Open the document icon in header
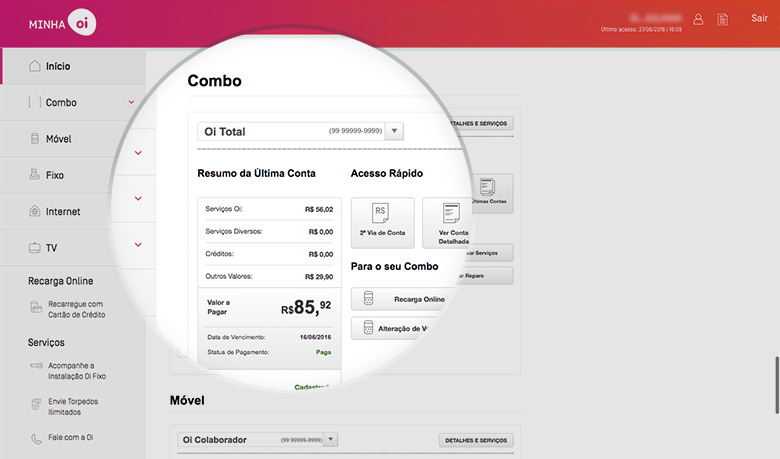Screen dimensions: 780x459 click(722, 19)
